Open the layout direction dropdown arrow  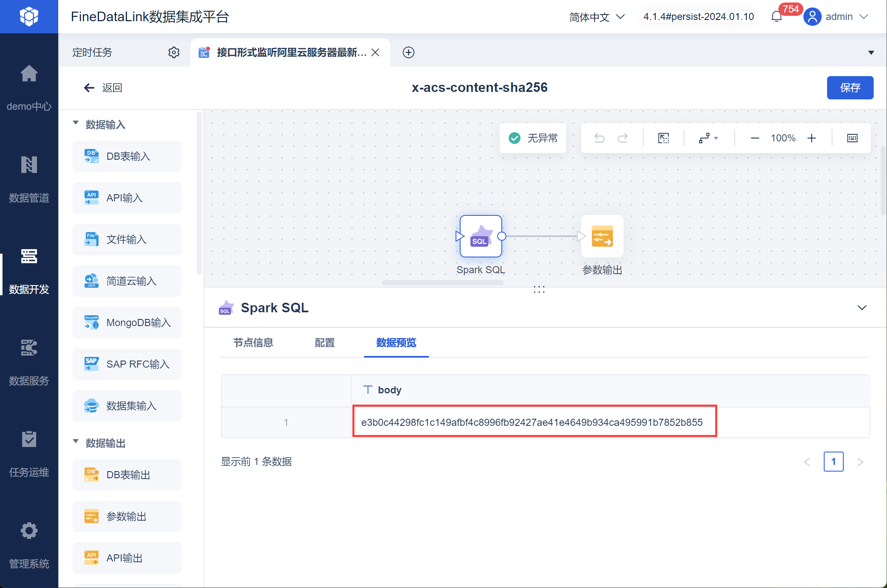(716, 138)
